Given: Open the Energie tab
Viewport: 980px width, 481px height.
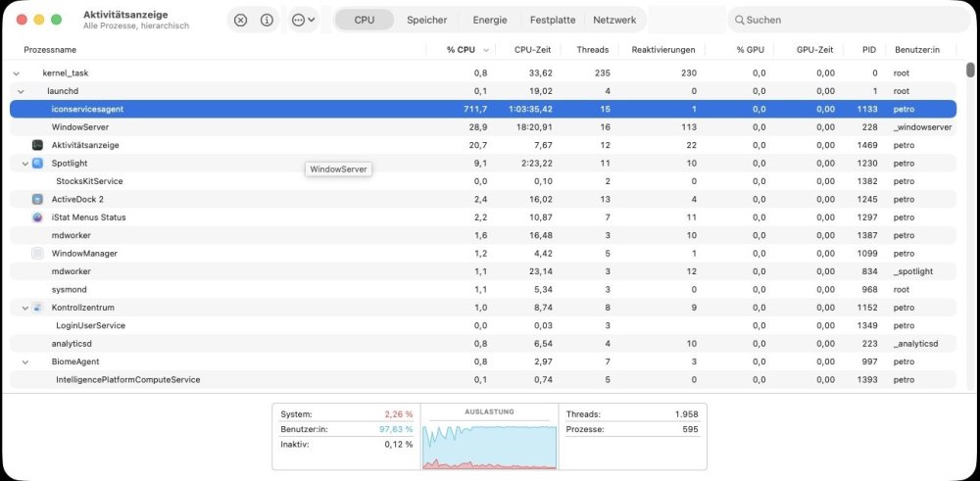Looking at the screenshot, I should [490, 20].
